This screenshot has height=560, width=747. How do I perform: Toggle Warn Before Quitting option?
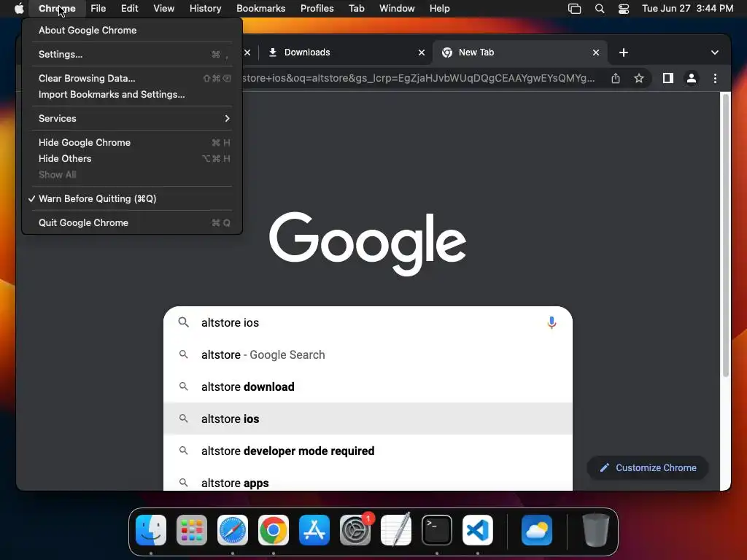[x=132, y=198]
